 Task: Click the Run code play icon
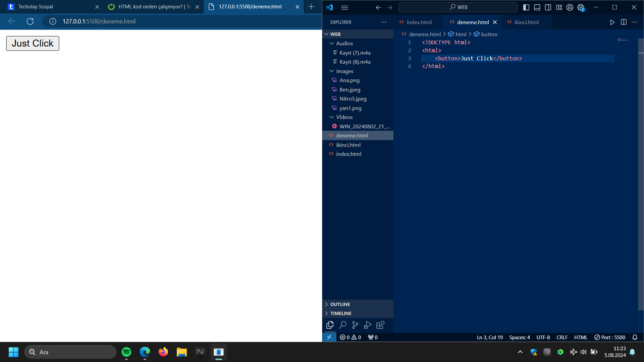(612, 22)
